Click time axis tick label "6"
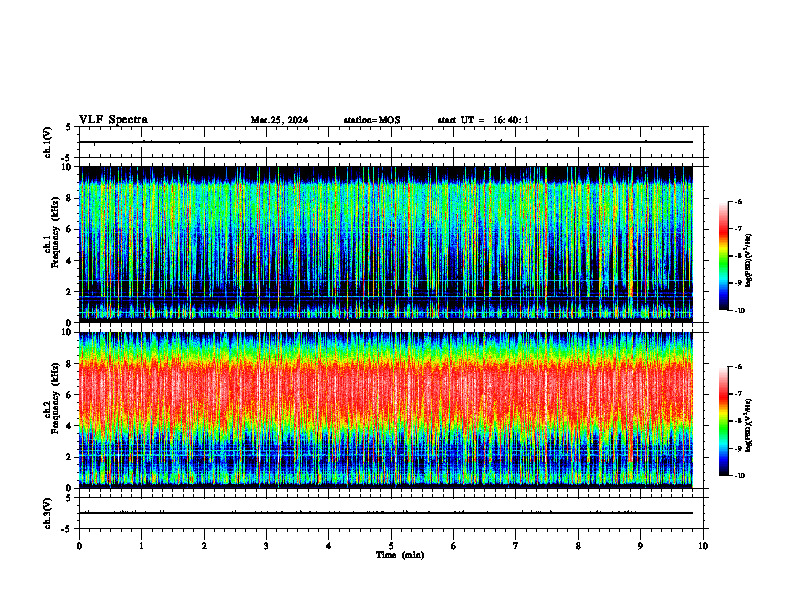The height and width of the screenshot is (612, 792). click(x=454, y=546)
